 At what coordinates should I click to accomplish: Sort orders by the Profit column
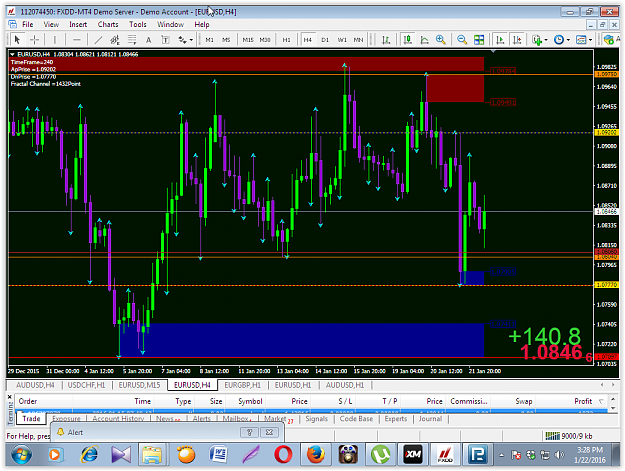tap(583, 401)
